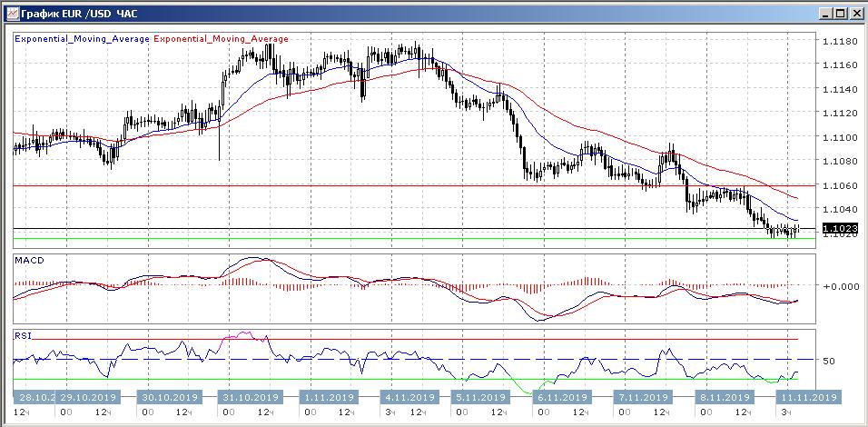Click the MACD +0.000 axis label
The width and height of the screenshot is (868, 427).
pyautogui.click(x=842, y=286)
